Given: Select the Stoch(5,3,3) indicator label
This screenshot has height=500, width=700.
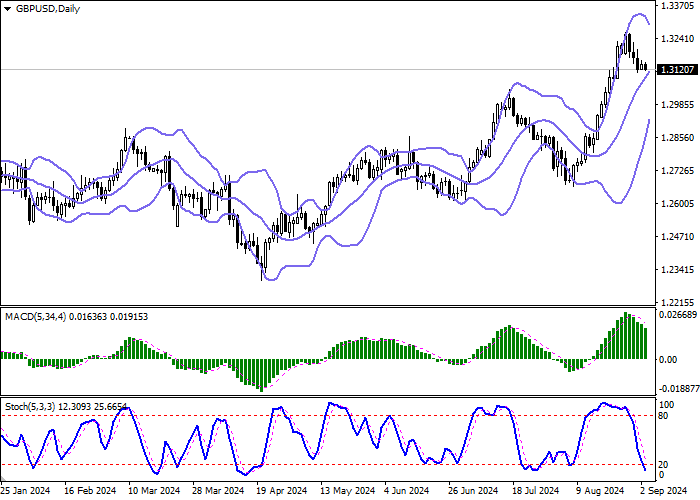Looking at the screenshot, I should pos(30,407).
